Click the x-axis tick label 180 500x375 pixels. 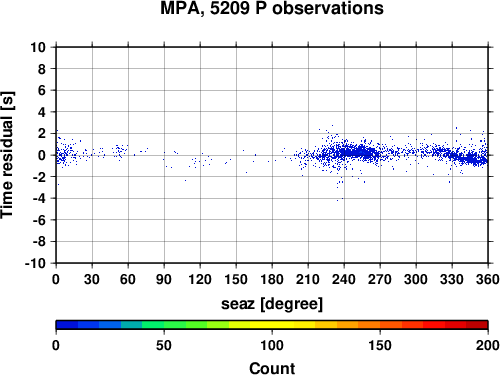point(272,279)
